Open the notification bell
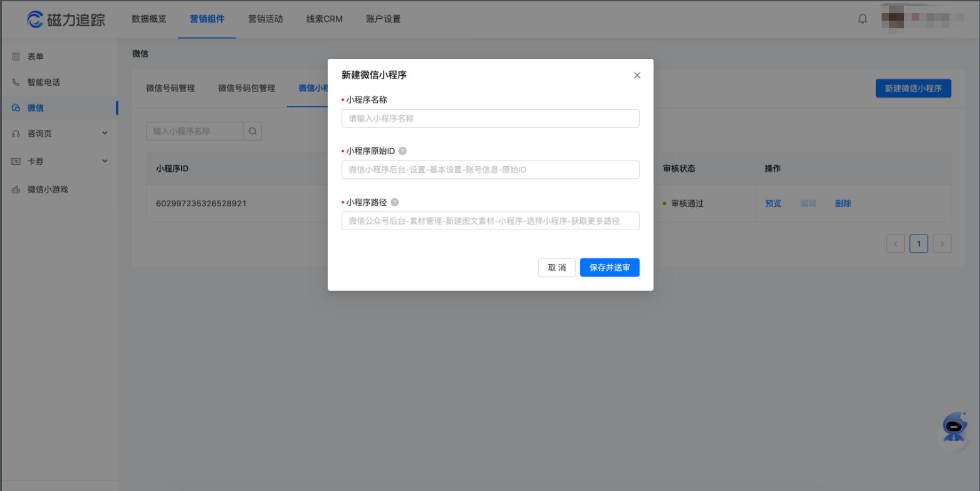 (x=863, y=18)
